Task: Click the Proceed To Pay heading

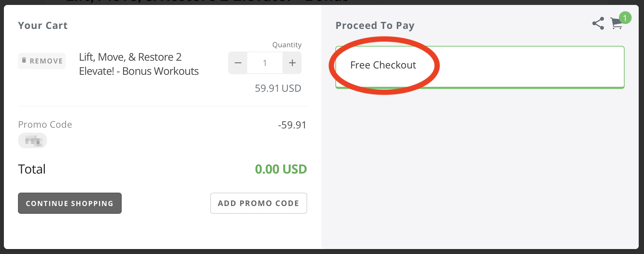Action: 375,25
